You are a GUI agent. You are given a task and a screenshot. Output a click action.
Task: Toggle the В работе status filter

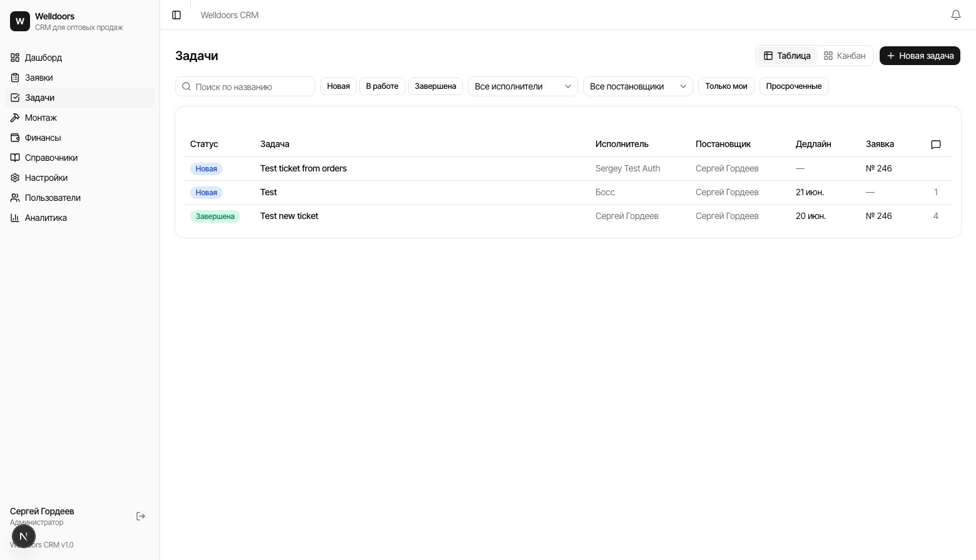pyautogui.click(x=382, y=86)
